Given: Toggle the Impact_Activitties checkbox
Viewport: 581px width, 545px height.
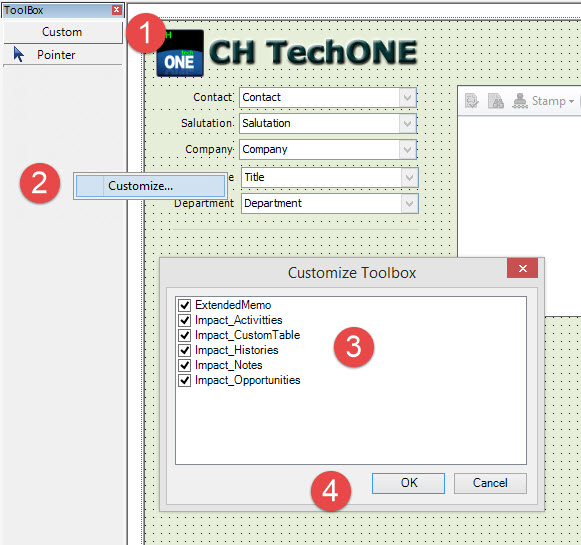Looking at the screenshot, I should pyautogui.click(x=185, y=320).
